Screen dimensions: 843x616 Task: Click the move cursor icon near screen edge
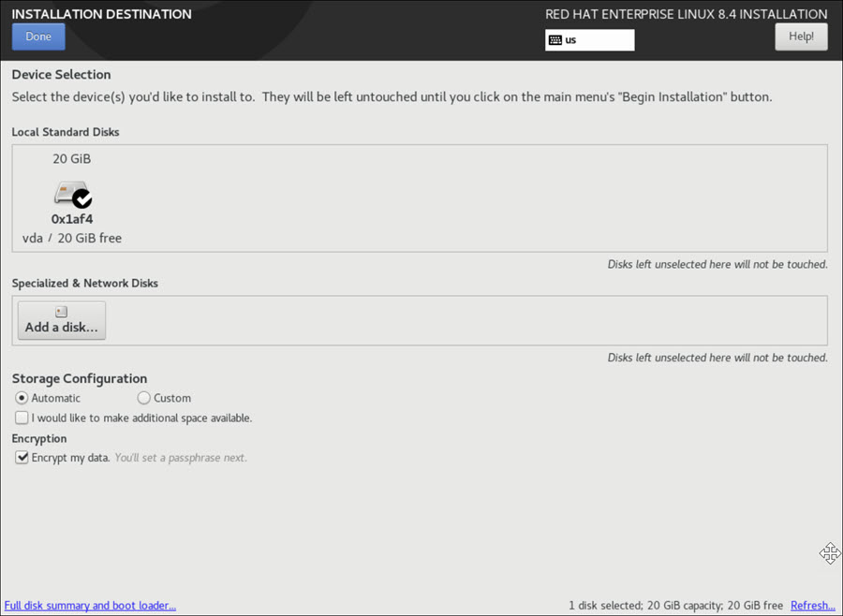(830, 553)
